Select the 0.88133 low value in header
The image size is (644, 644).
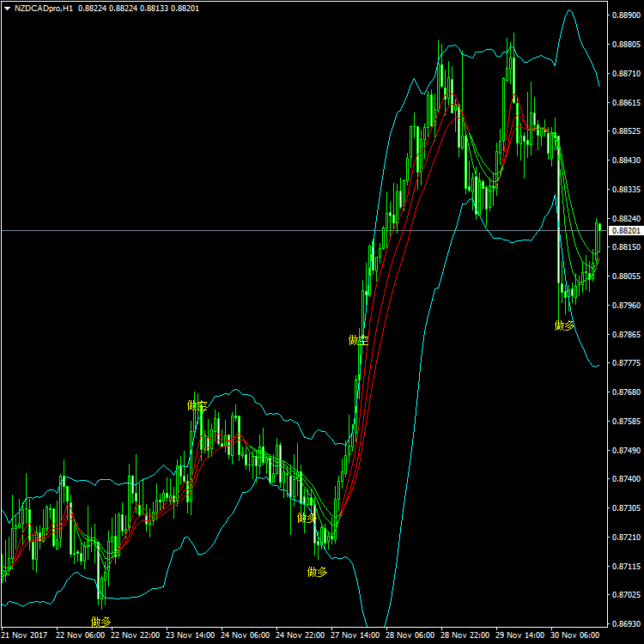coord(154,9)
